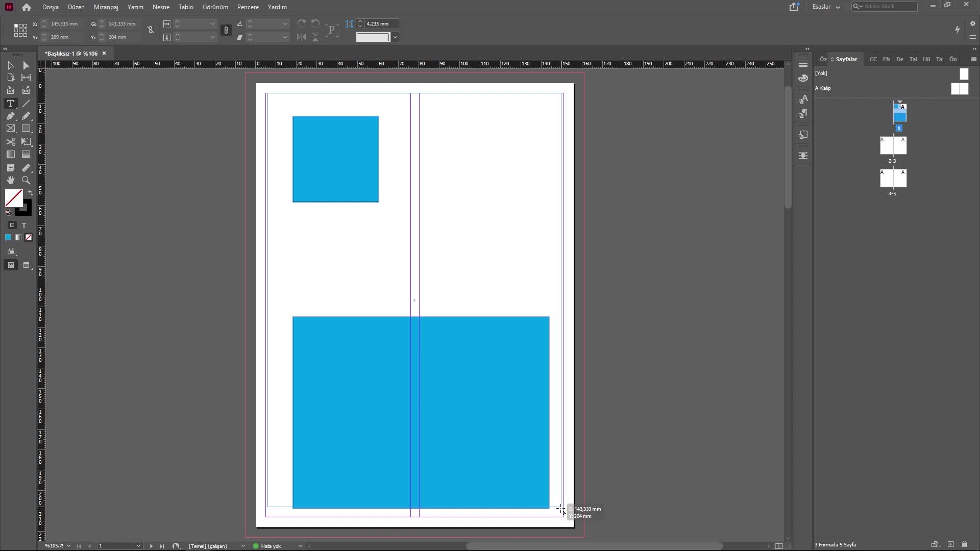Select the Rectangle Frame tool
The height and width of the screenshot is (551, 980).
pos(10,129)
